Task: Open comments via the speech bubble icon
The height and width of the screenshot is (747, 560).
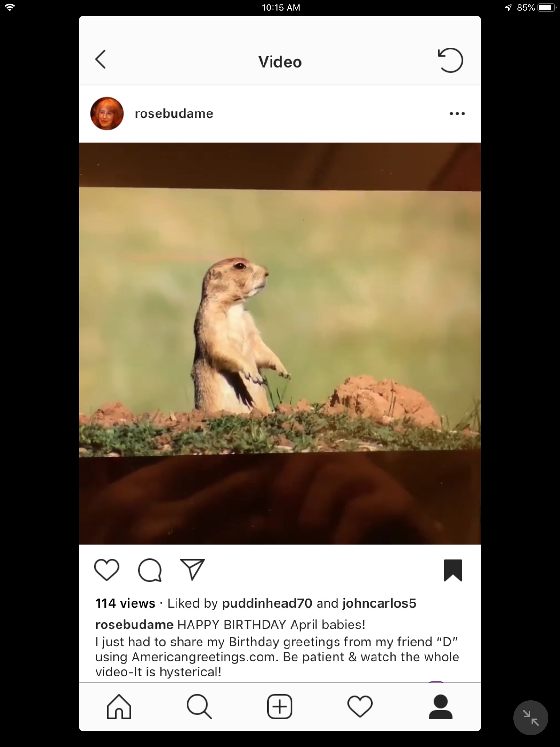Action: 150,570
